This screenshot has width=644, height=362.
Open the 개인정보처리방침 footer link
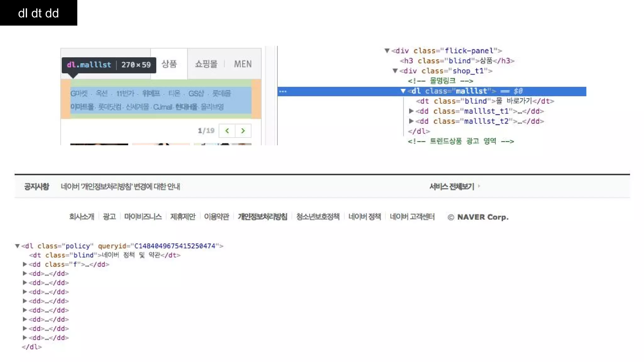tap(263, 217)
